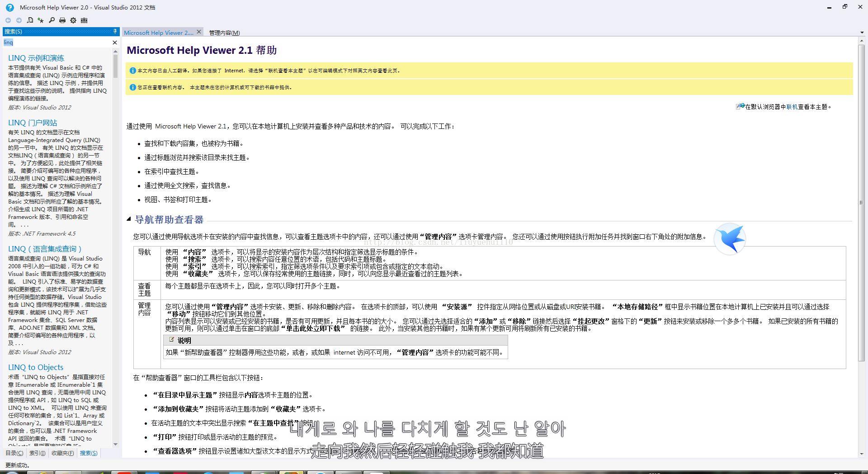
Task: Click the 更新成功。 status bar text
Action: [17, 465]
